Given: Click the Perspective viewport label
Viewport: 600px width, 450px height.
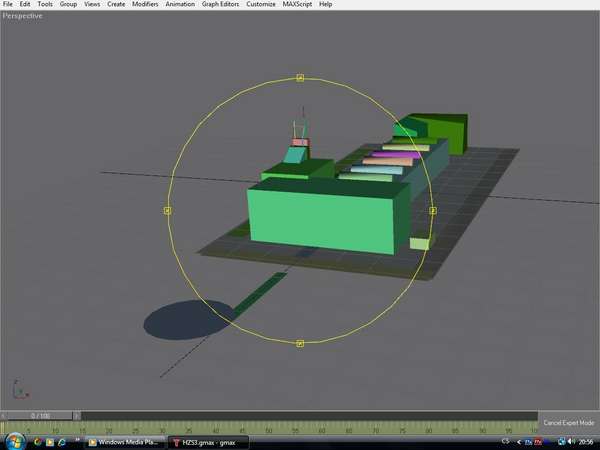Looking at the screenshot, I should pyautogui.click(x=23, y=16).
